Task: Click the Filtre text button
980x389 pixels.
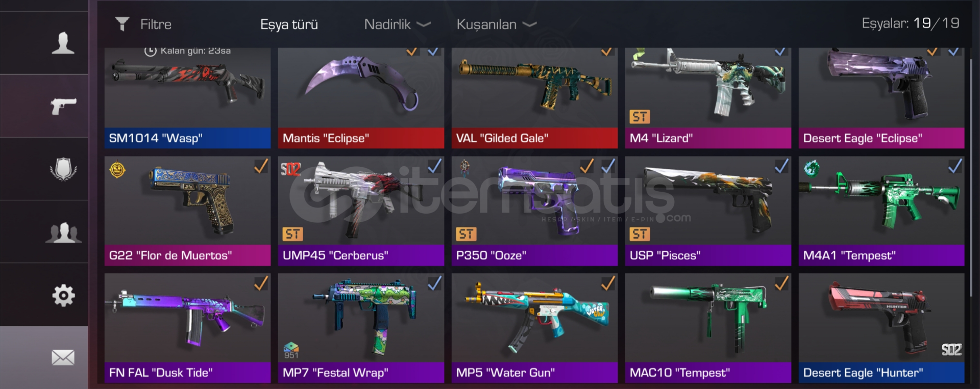Action: click(x=156, y=24)
